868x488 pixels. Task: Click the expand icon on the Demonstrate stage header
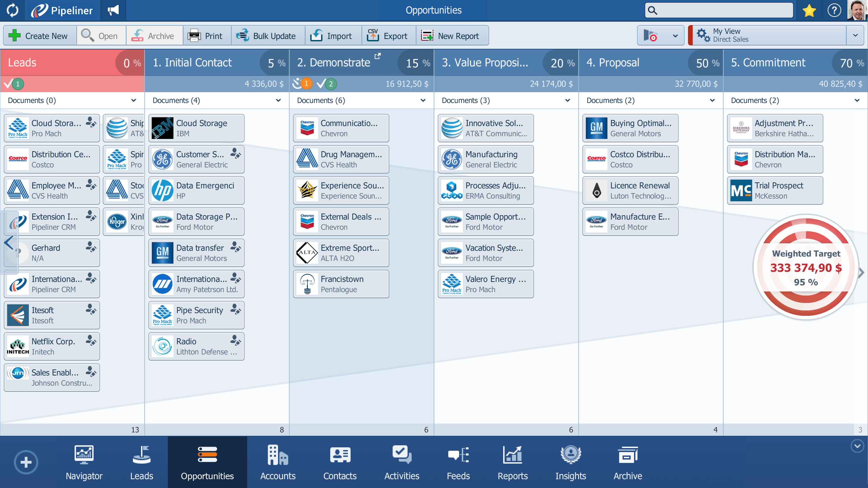pos(378,56)
